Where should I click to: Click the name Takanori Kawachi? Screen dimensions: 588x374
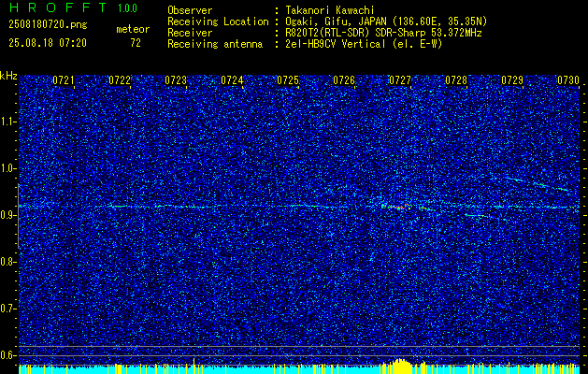click(330, 10)
